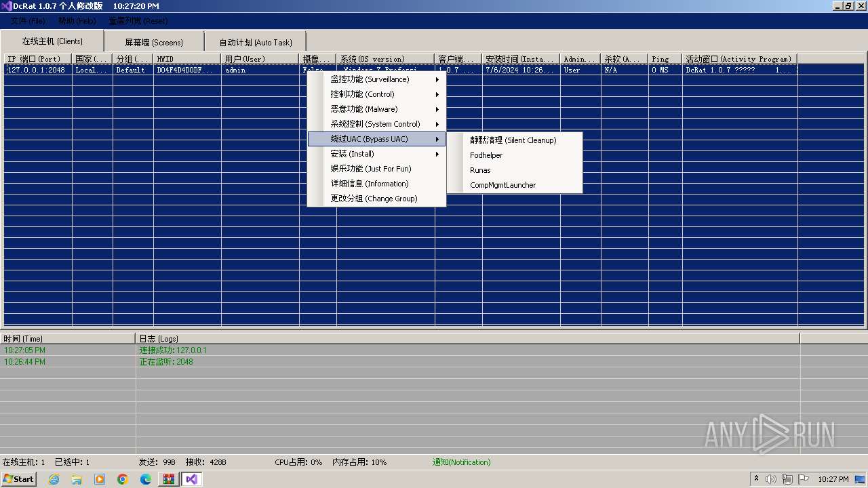The image size is (868, 488).
Task: Expand 监控功能 (Surveillance) submenu
Action: (376, 79)
